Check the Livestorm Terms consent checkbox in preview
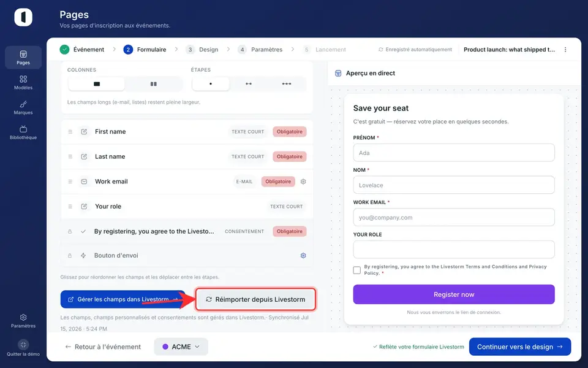The height and width of the screenshot is (368, 588). tap(357, 270)
